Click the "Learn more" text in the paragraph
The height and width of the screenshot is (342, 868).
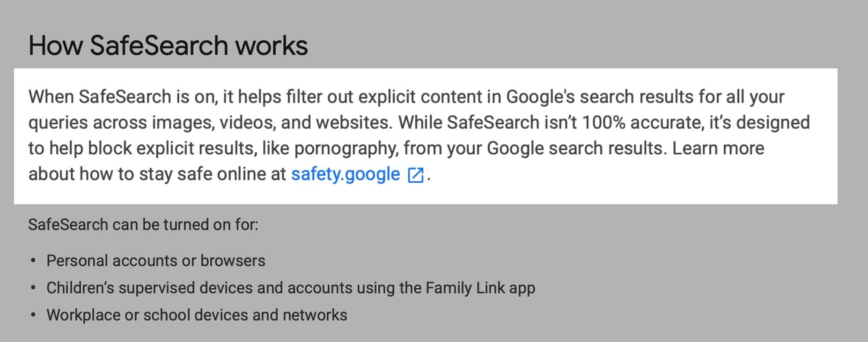click(x=718, y=149)
